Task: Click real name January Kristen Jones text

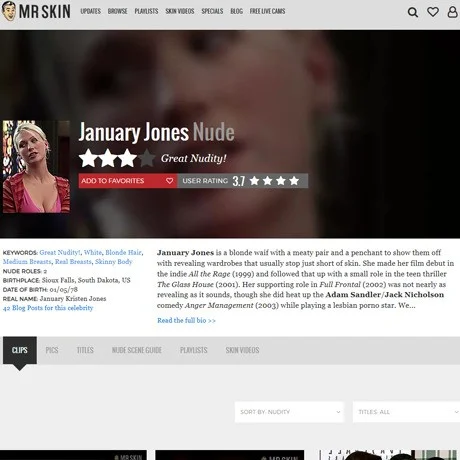Action: pos(73,299)
